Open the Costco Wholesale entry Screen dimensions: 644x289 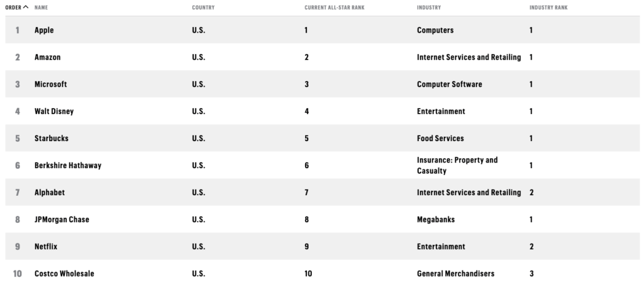click(64, 274)
